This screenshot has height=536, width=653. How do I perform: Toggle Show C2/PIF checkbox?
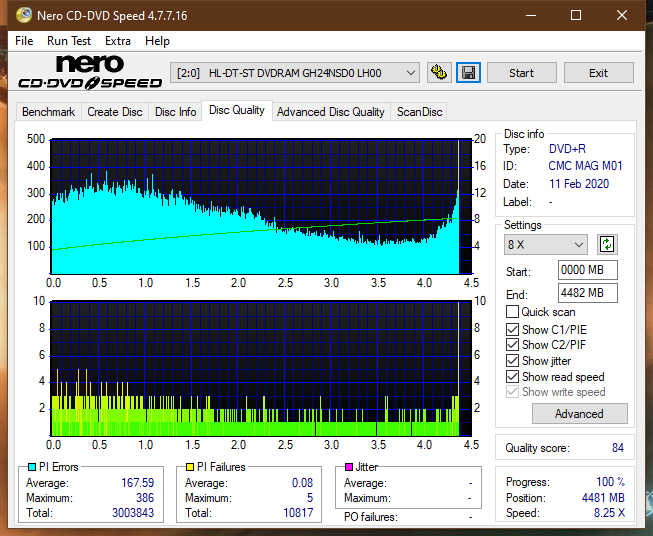[512, 345]
